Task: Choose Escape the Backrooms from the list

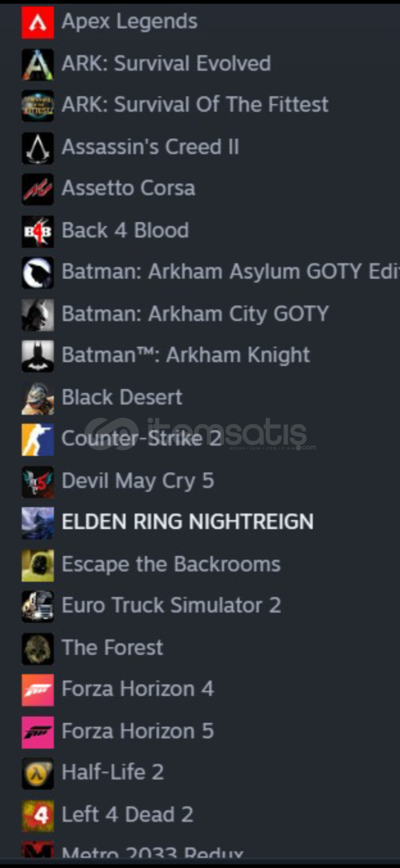Action: click(x=200, y=565)
